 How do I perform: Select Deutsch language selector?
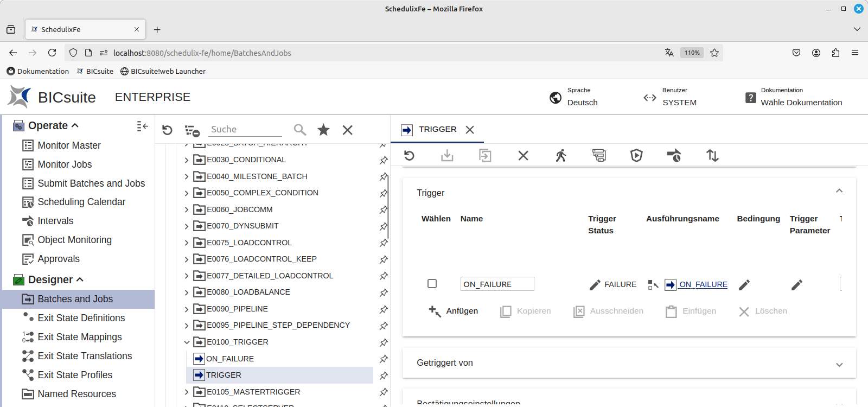pos(583,103)
